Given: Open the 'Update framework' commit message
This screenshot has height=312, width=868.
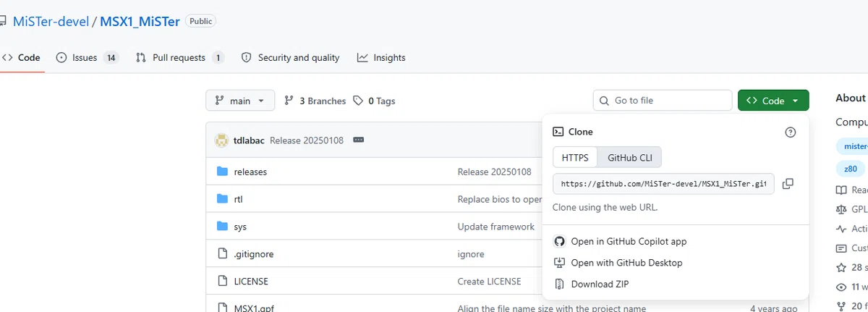Looking at the screenshot, I should (x=496, y=227).
